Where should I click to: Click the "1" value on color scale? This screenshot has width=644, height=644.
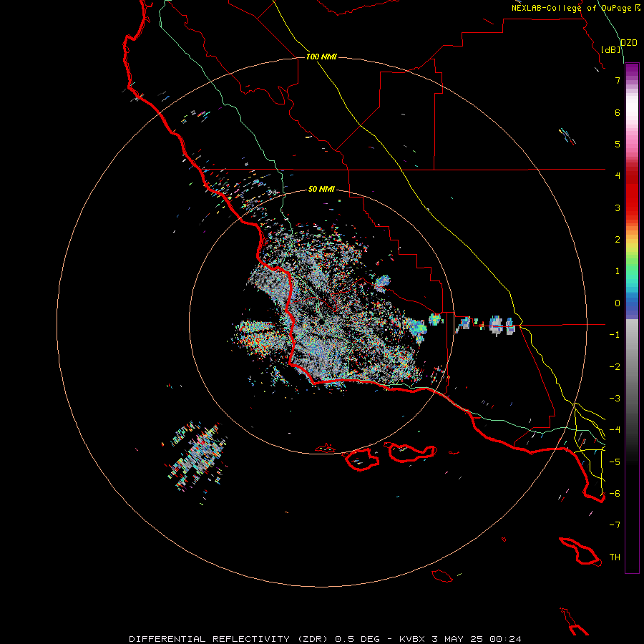tap(618, 271)
